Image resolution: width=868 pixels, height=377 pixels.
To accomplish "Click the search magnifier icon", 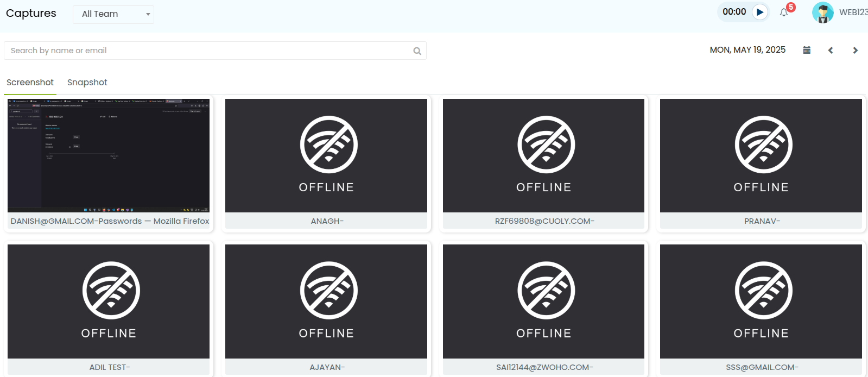I will click(417, 51).
